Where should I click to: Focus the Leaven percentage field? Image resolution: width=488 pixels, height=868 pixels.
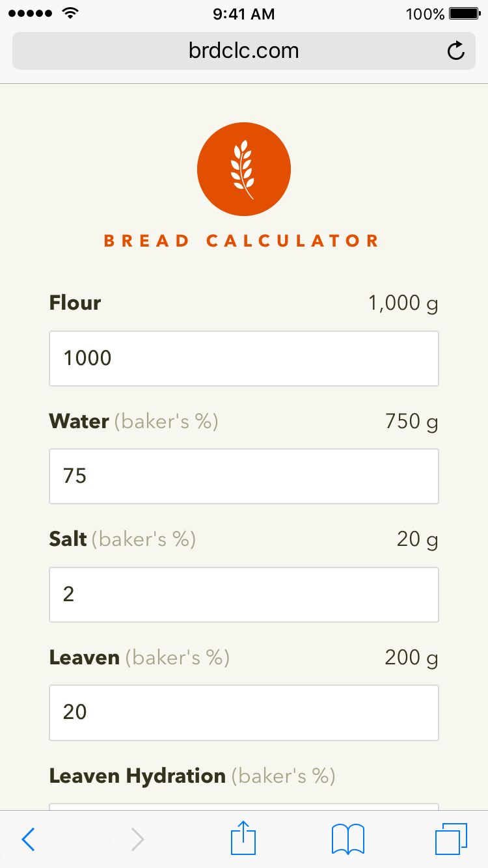pyautogui.click(x=244, y=712)
